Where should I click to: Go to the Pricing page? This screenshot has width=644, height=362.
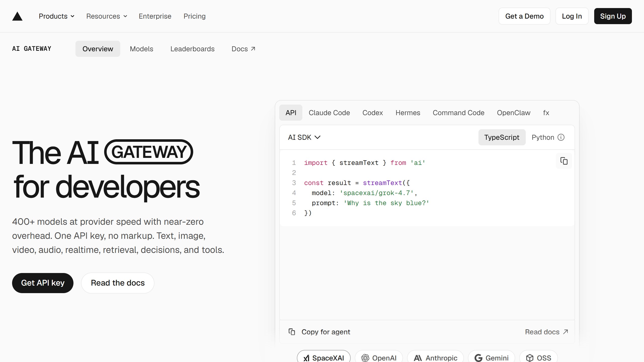[x=194, y=16]
